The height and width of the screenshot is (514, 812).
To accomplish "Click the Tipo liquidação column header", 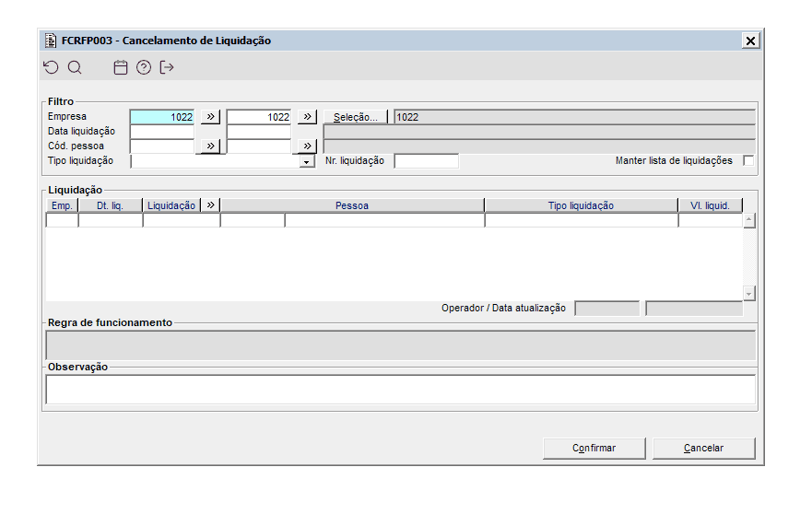I will click(x=581, y=205).
